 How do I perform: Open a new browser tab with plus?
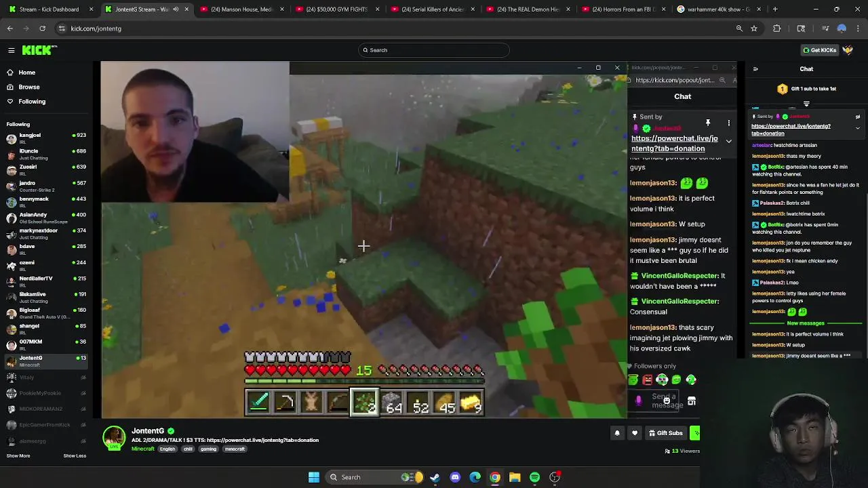tap(776, 9)
